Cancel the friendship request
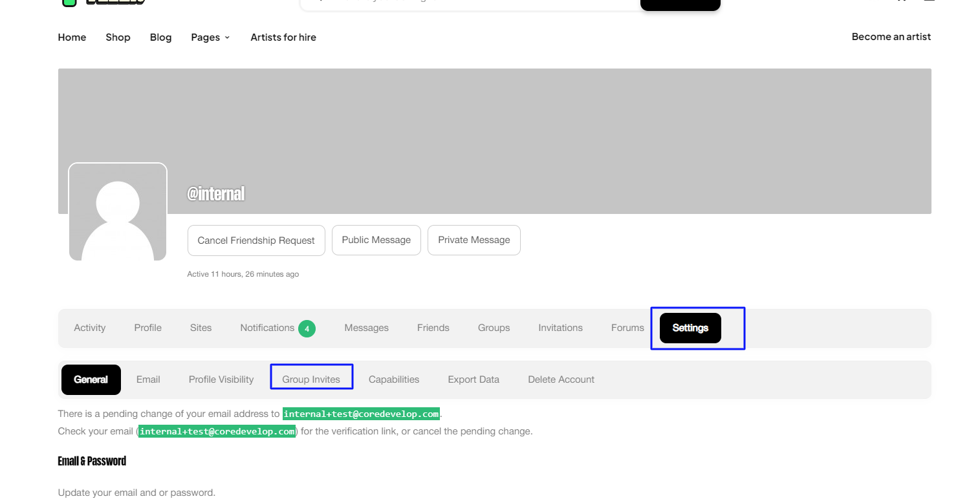This screenshot has width=980, height=501. pos(256,240)
